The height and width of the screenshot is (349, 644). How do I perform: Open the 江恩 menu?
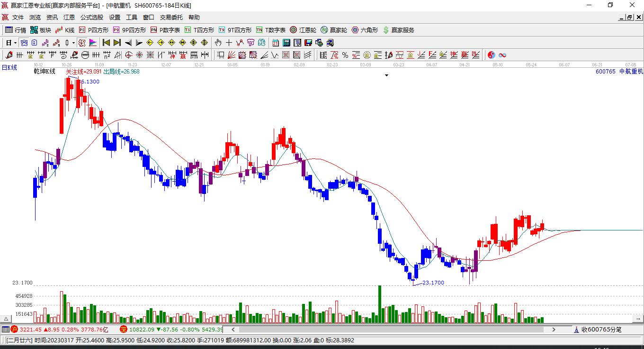(x=69, y=18)
